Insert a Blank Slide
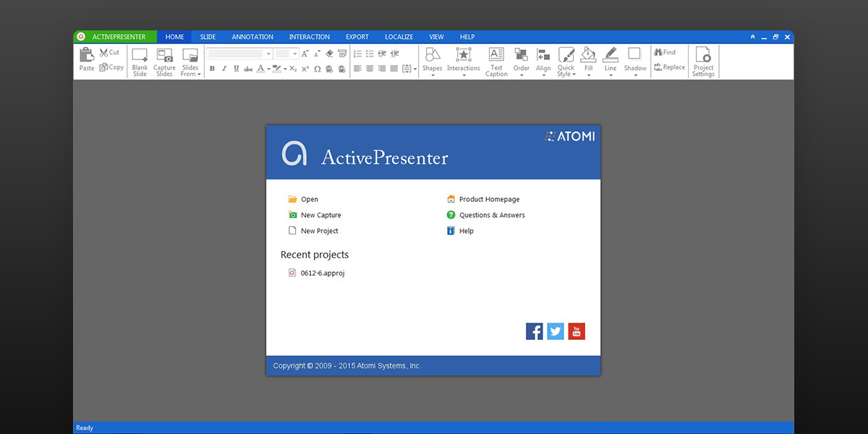 tap(140, 62)
